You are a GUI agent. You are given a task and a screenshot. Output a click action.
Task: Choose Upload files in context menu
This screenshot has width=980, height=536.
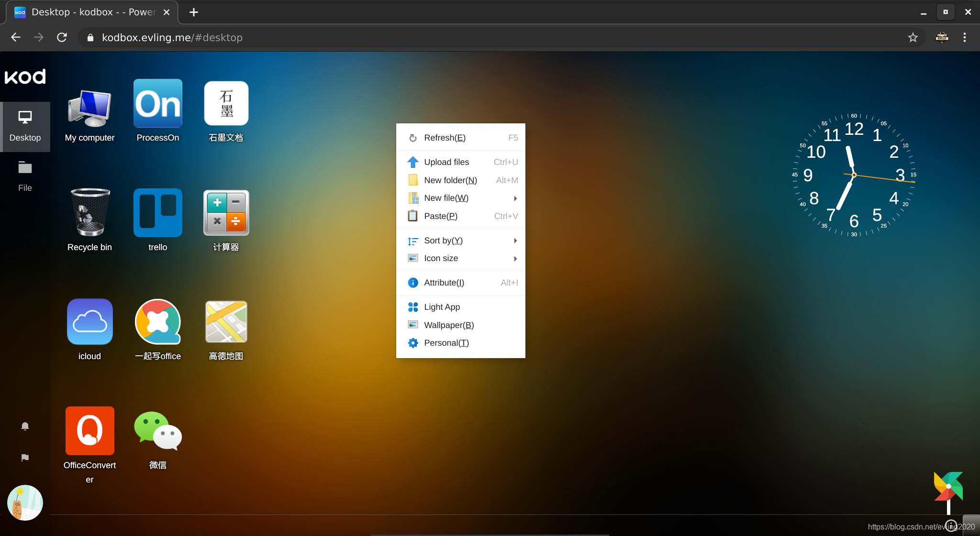(446, 162)
